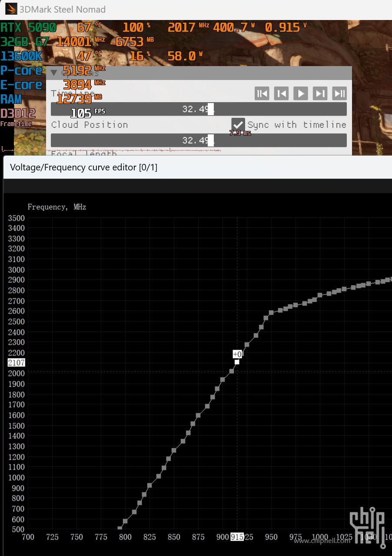
Task: Select curve point near 825 mV, 920 MHz
Action: (x=149, y=486)
